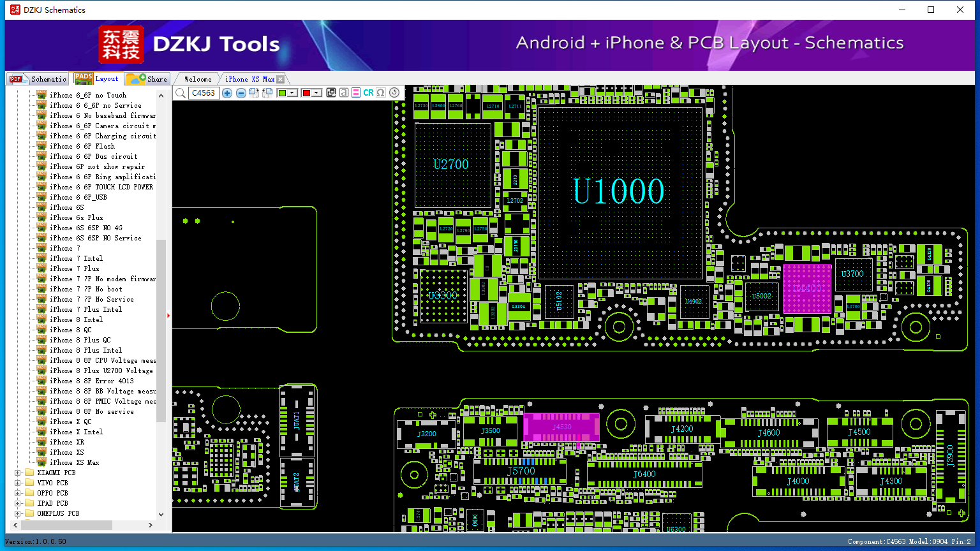Zoom out with the blue minus icon
The width and height of the screenshot is (980, 551).
pyautogui.click(x=241, y=93)
